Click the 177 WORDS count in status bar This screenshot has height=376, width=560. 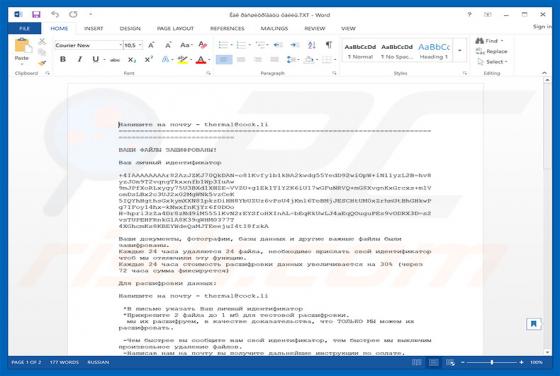click(64, 362)
